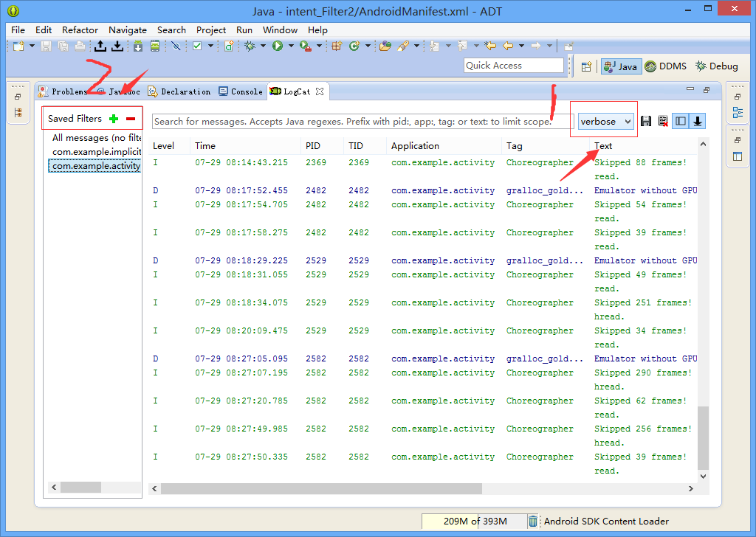Viewport: 756px width, 537px height.
Task: Click Saved Filters horizontal scrollbar thumb
Action: tap(80, 488)
